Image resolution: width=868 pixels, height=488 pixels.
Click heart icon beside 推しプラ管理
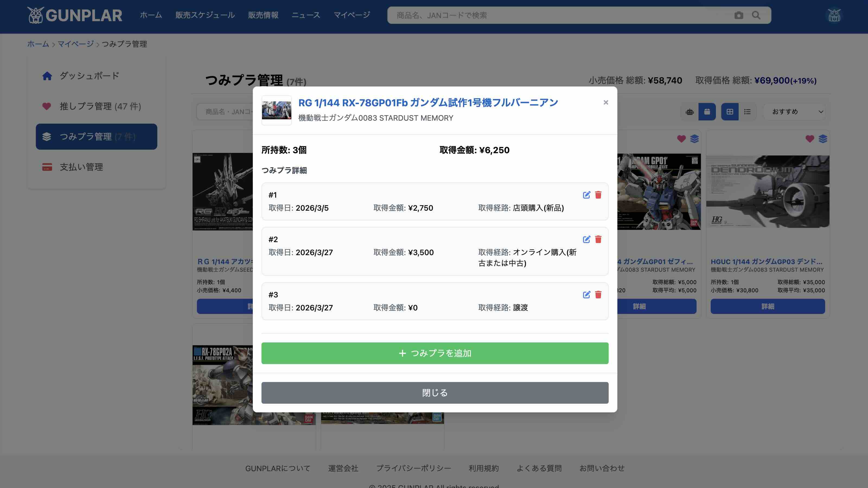coord(46,107)
